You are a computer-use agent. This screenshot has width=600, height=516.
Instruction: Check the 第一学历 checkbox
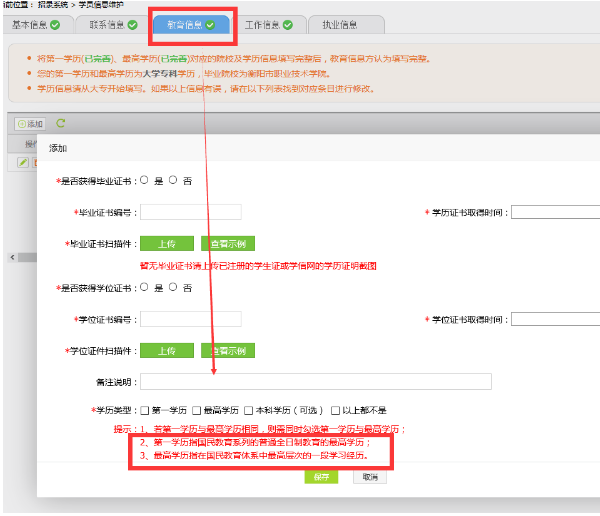pos(145,410)
